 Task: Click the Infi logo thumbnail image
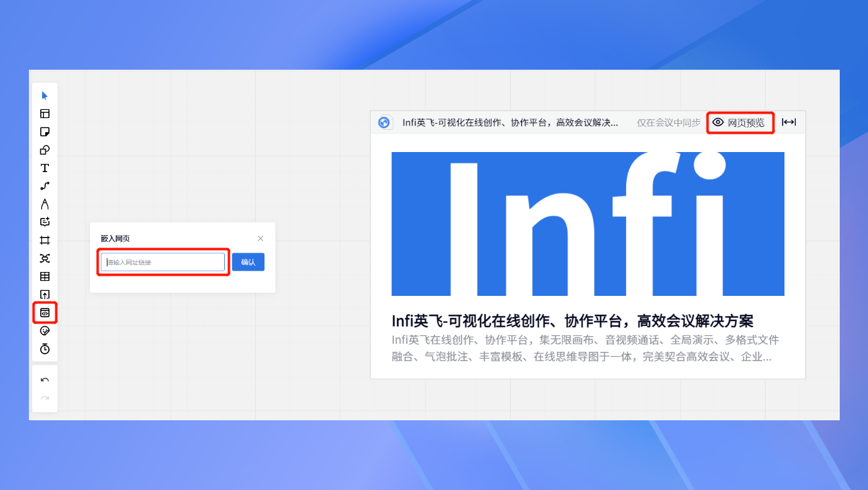(588, 224)
